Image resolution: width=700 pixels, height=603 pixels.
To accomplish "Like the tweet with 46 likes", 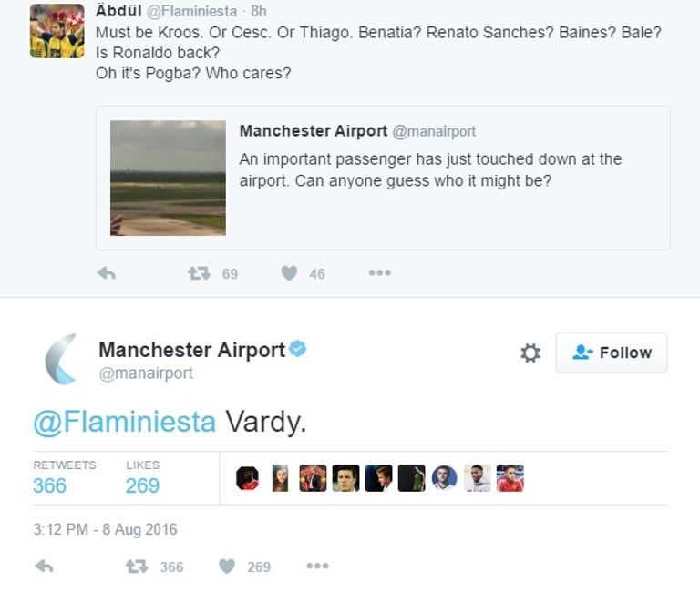I will [289, 273].
